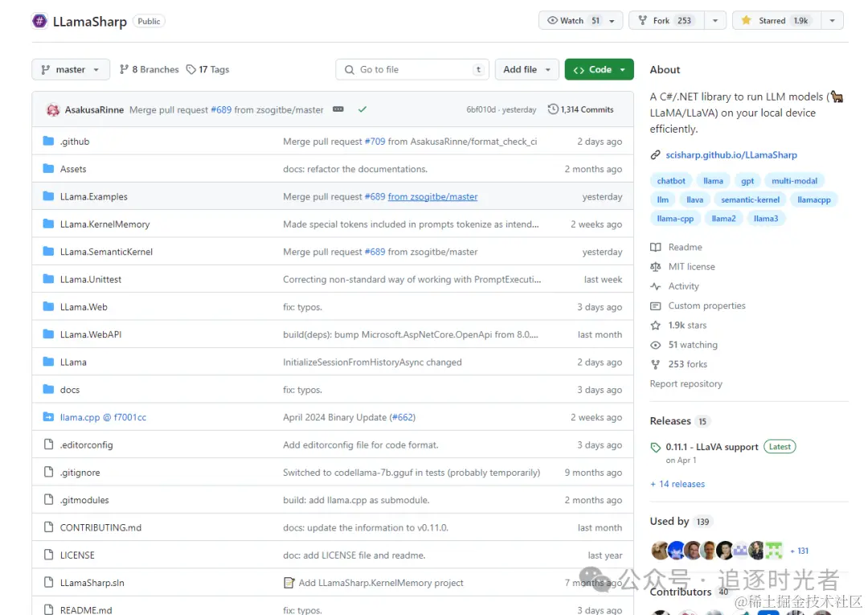Click the LLamaSharp repository logo icon
Viewport: 868px width, 615px height.
(x=39, y=21)
